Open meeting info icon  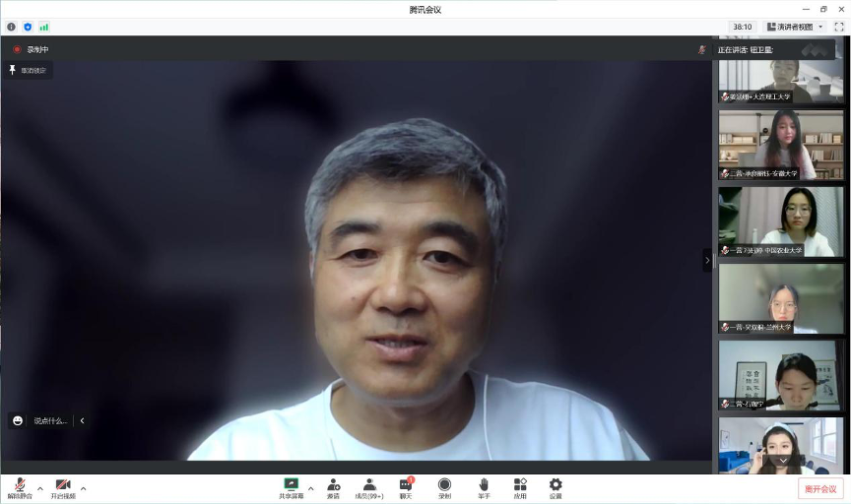coord(12,27)
